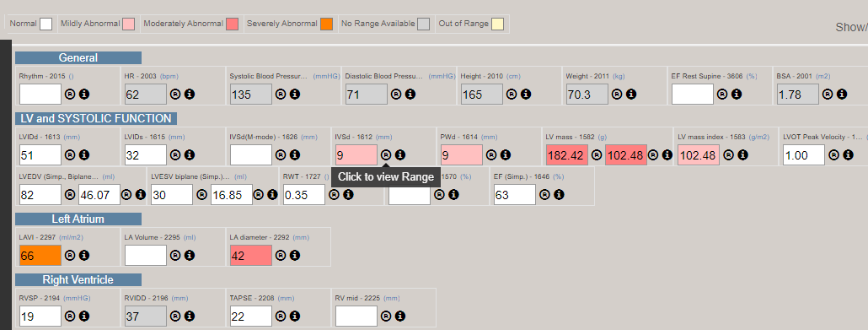View range icon for RV mid field
The width and height of the screenshot is (868, 330).
pos(386,316)
